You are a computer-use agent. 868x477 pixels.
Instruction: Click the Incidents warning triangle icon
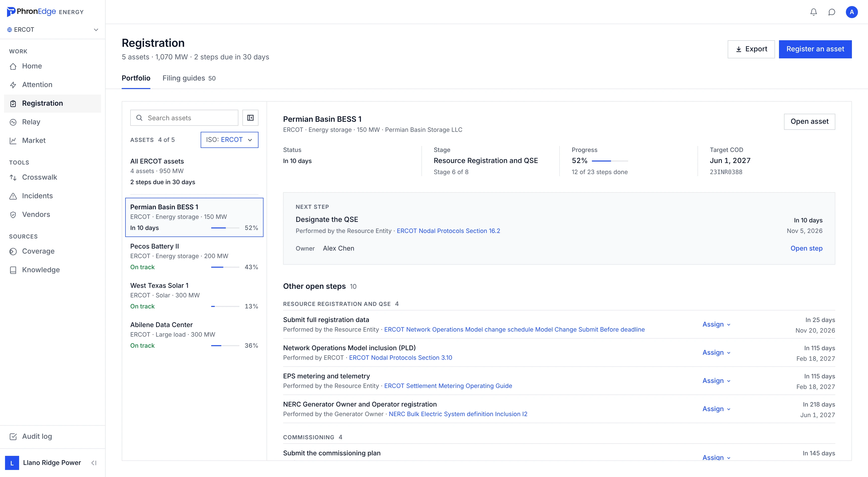pos(13,196)
